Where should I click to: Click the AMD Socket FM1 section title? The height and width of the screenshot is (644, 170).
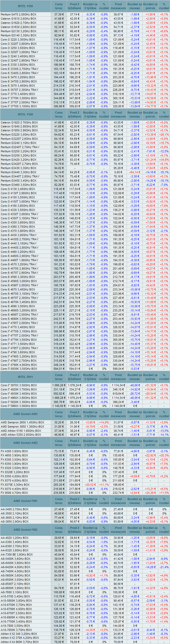pos(25,501)
